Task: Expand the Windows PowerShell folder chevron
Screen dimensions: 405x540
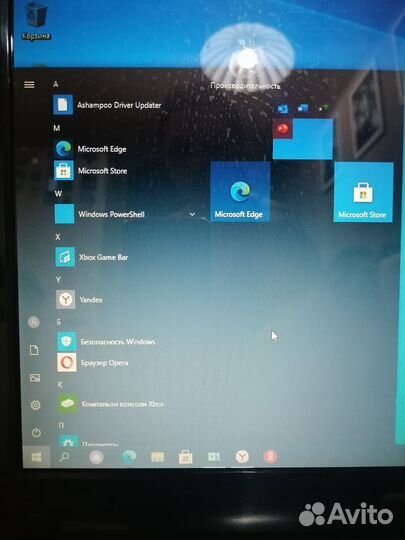Action: pos(192,214)
